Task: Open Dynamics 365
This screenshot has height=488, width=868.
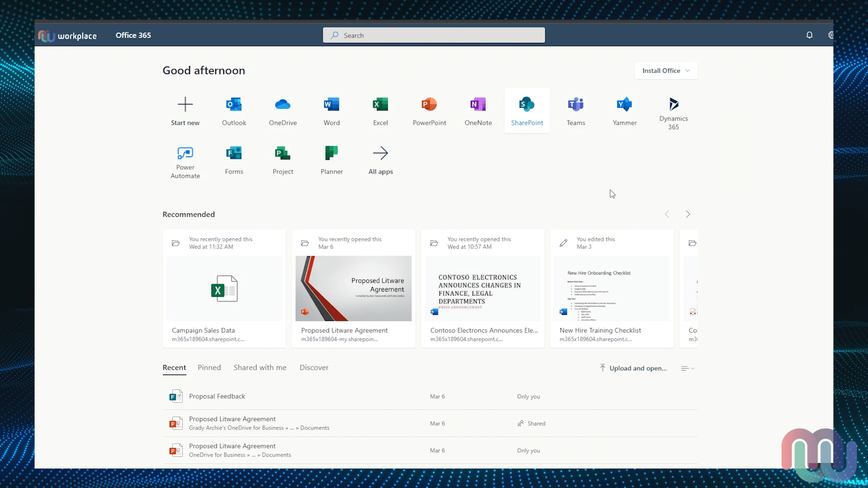Action: point(673,111)
